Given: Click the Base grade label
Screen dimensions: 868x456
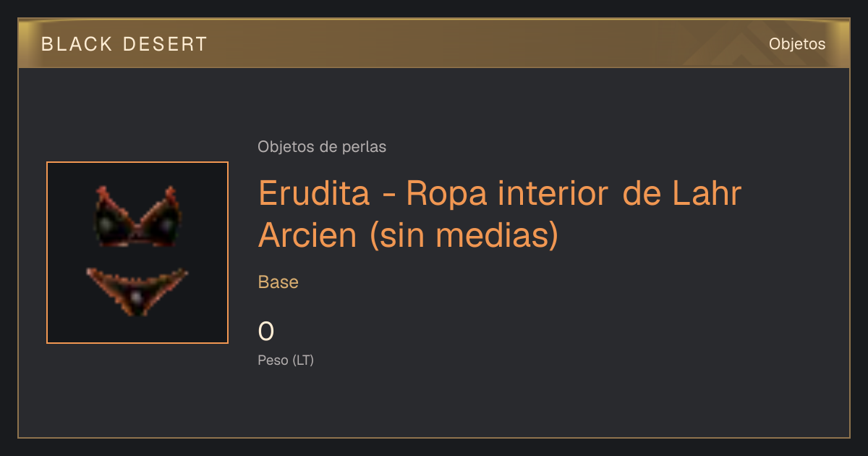Looking at the screenshot, I should point(278,282).
